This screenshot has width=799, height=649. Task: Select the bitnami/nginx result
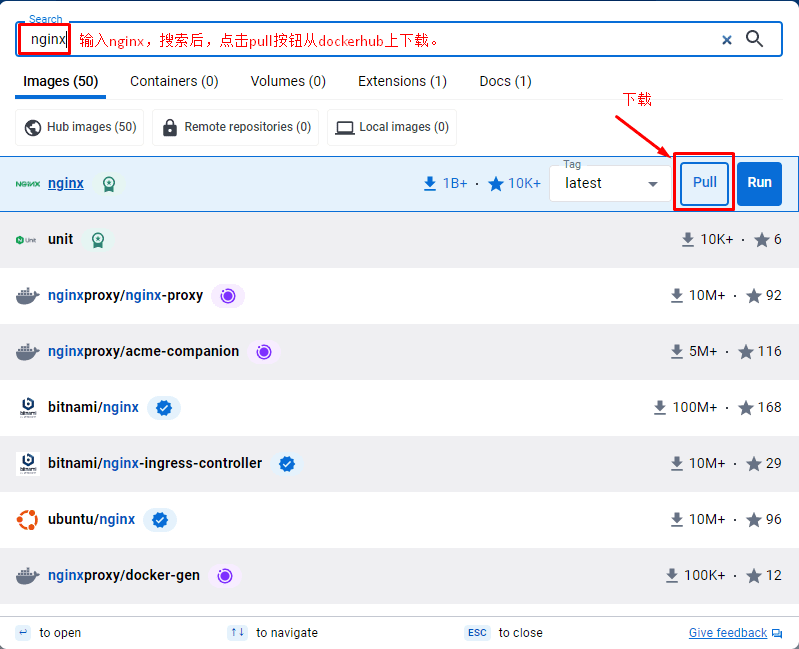point(400,408)
